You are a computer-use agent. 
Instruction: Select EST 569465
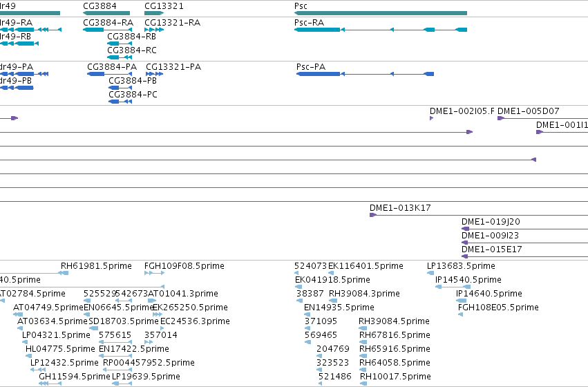[321, 335]
